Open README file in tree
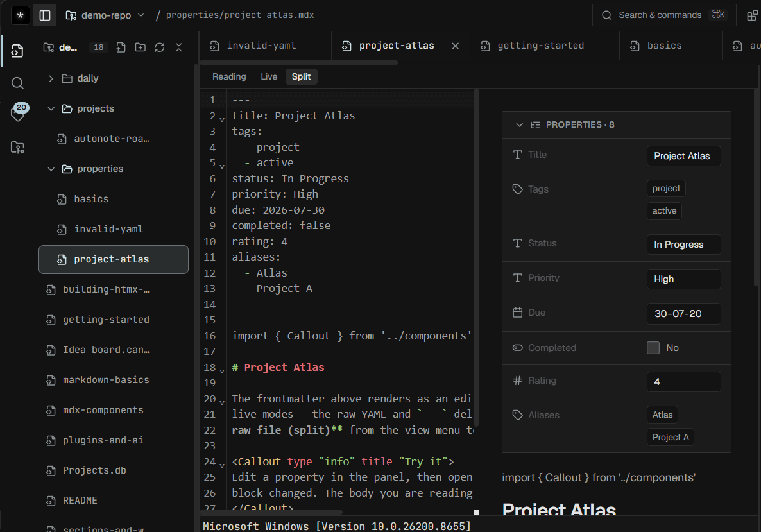The height and width of the screenshot is (532, 761). tap(114, 500)
